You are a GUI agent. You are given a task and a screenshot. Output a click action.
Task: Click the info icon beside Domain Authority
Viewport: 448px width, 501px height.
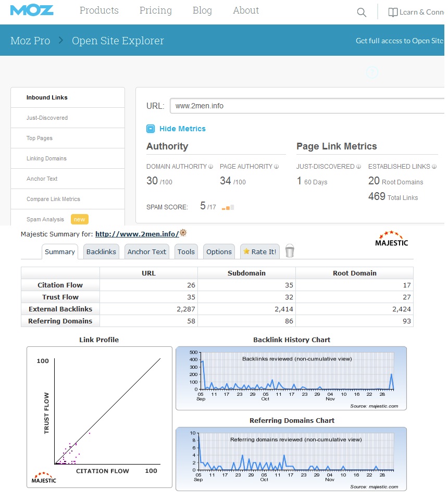[x=211, y=167]
